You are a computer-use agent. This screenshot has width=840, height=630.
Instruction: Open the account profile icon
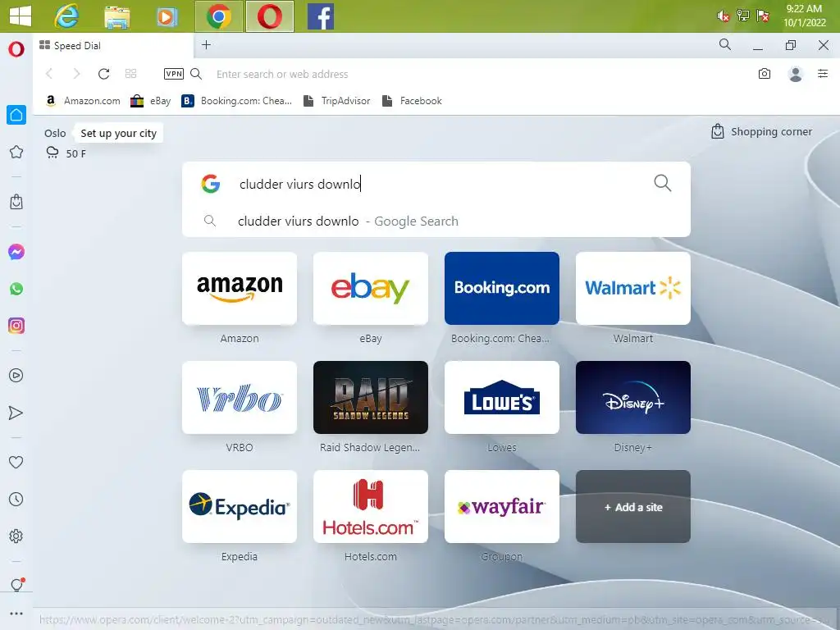796,74
